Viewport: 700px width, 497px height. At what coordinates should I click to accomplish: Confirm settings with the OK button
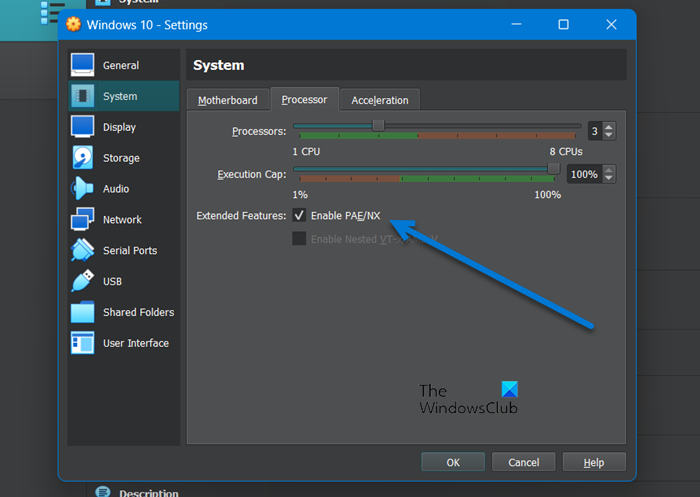(x=453, y=462)
